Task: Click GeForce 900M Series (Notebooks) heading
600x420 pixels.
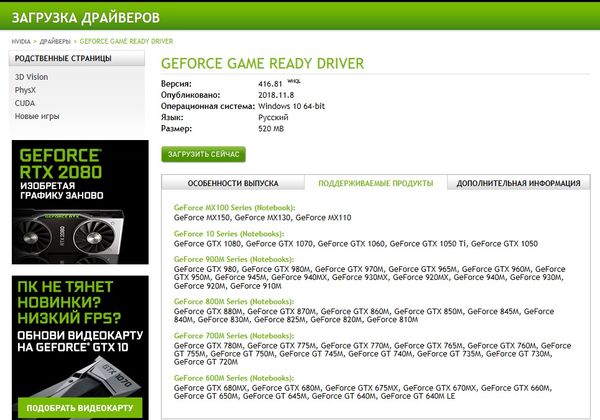Action: (234, 259)
